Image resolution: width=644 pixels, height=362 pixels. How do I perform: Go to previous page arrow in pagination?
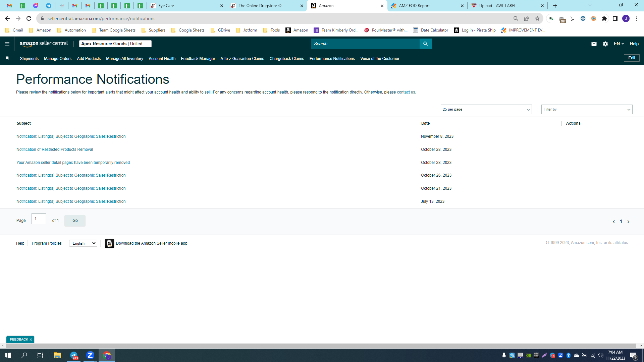point(614,222)
